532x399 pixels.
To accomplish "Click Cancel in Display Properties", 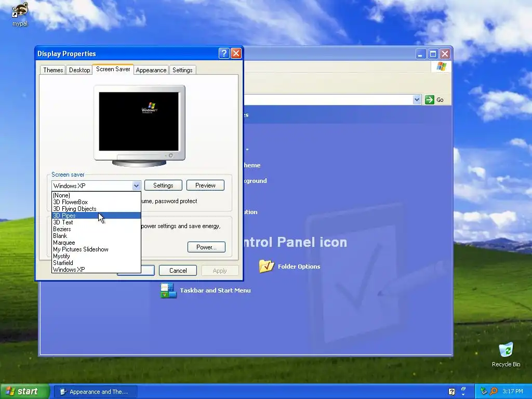I will 178,270.
